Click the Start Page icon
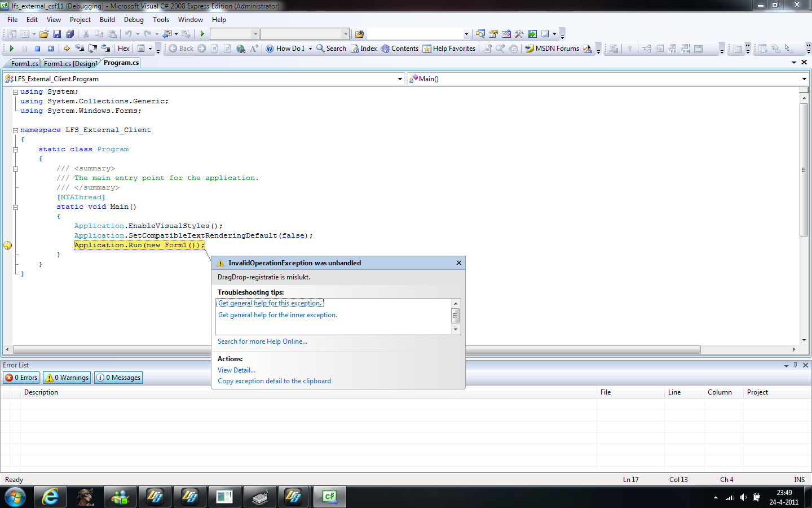 click(x=532, y=34)
